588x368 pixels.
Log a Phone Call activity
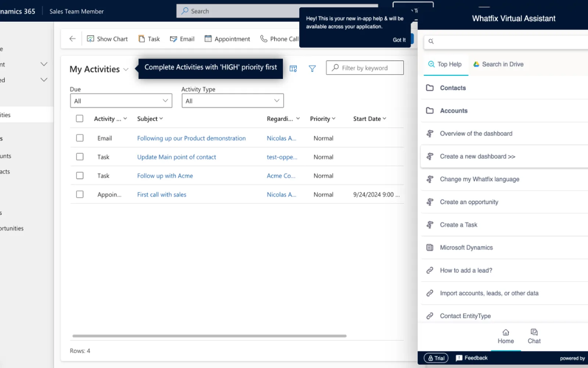[x=279, y=39]
